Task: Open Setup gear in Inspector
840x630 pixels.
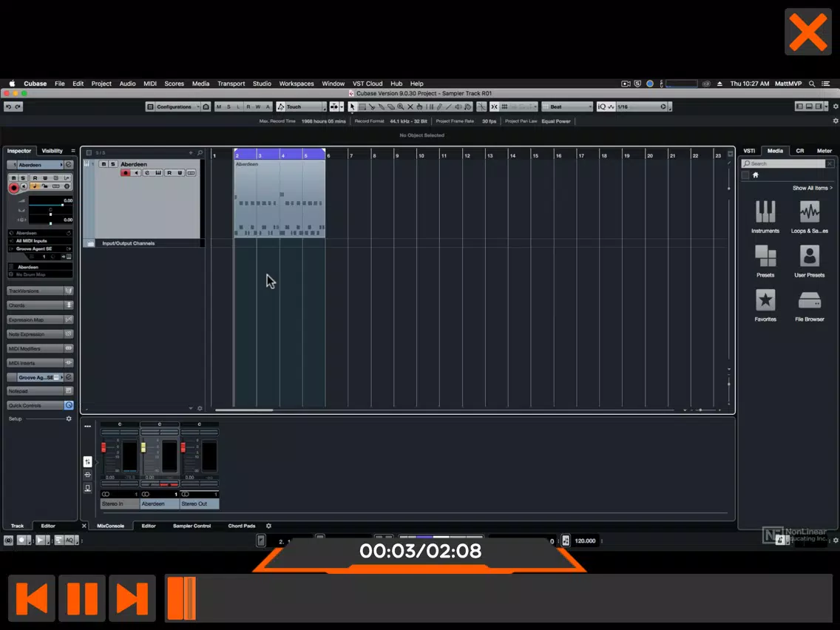Action: 69,419
